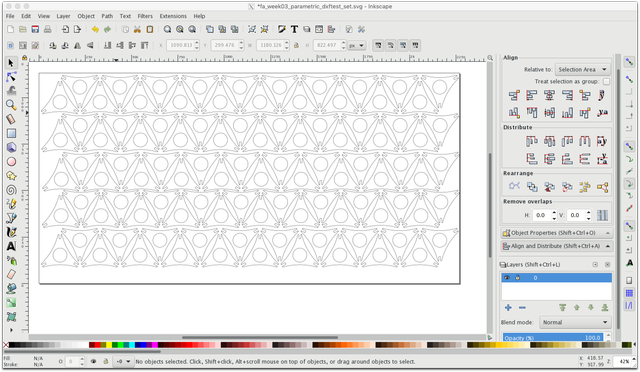Toggle snap to page border button
Viewport: 640px width, 372px height.
(x=629, y=281)
